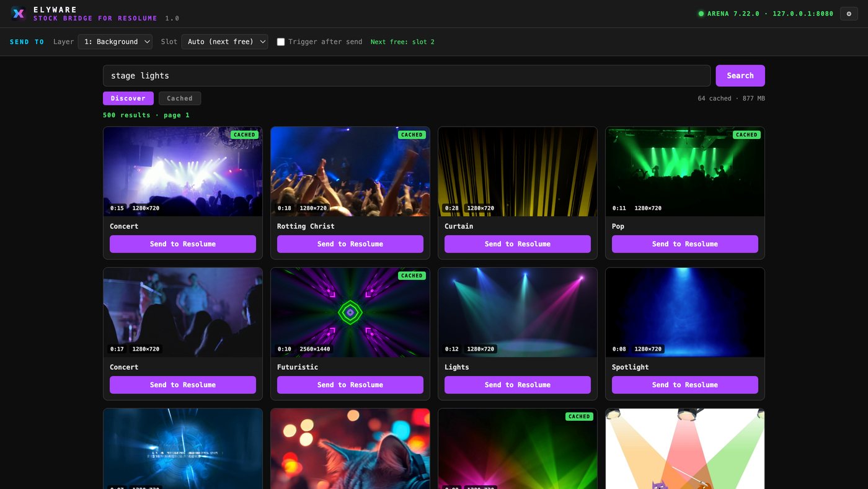The width and height of the screenshot is (868, 489).
Task: Expand the Slot dropdown set to Auto
Action: click(x=225, y=42)
